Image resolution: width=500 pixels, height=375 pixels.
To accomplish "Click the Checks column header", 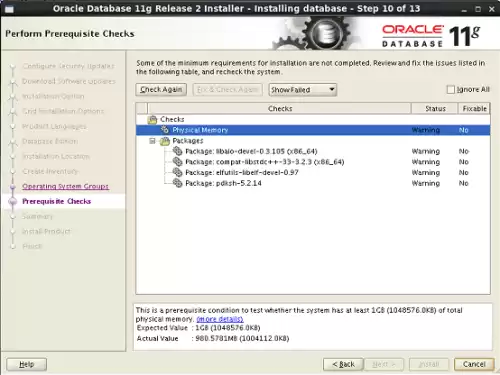I will 280,108.
